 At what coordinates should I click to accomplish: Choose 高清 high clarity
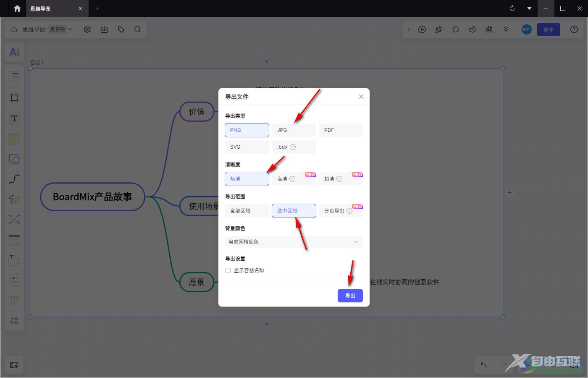click(x=294, y=179)
